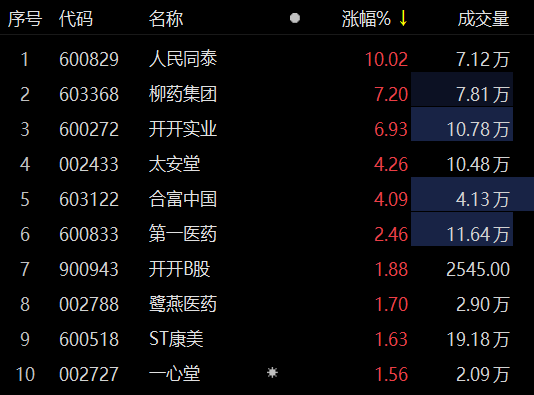Click row number 1 of 人民同泰
The width and height of the screenshot is (534, 395).
point(25,60)
